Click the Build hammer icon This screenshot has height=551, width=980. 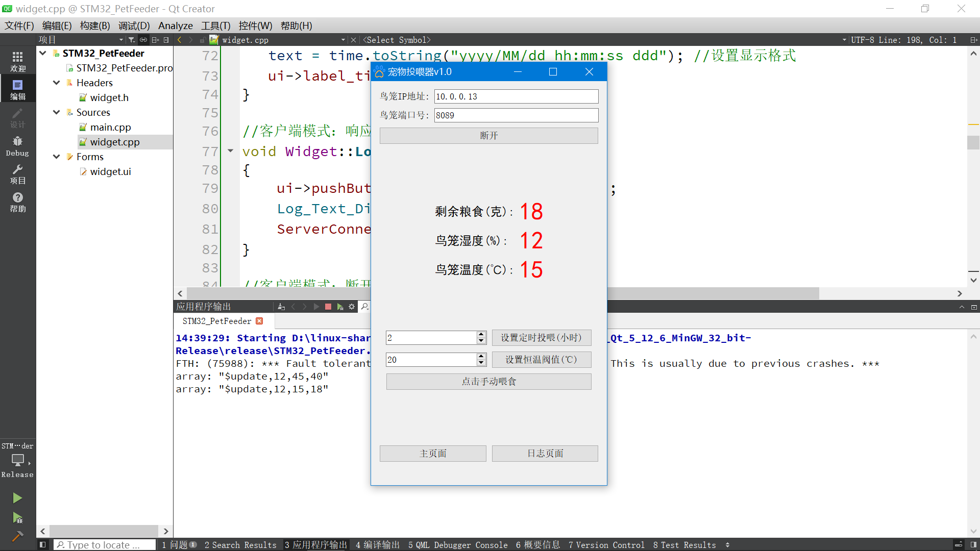[x=17, y=536]
